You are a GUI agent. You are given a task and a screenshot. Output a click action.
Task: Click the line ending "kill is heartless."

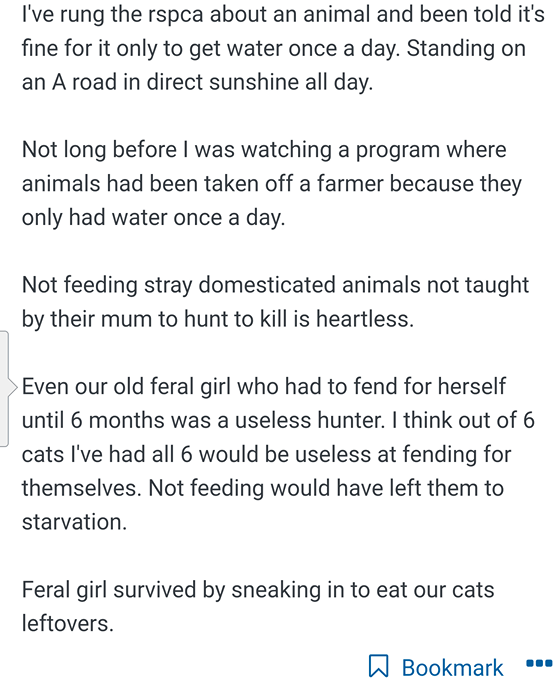pyautogui.click(x=218, y=319)
